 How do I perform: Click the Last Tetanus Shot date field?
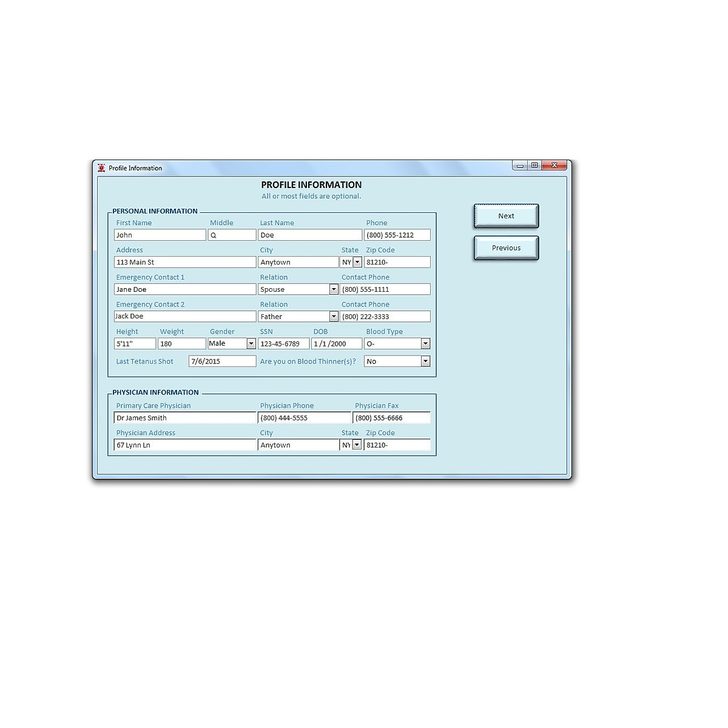click(222, 362)
